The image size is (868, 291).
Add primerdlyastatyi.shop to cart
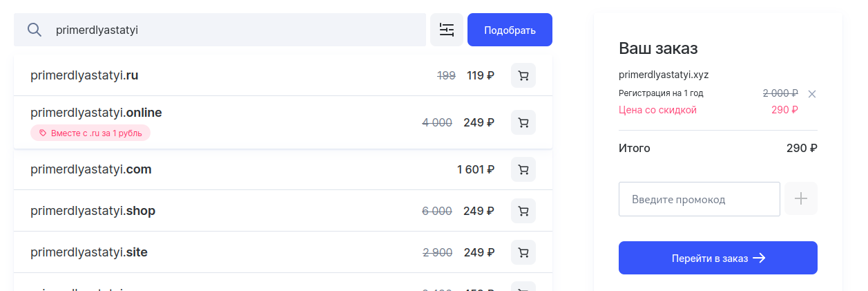point(523,211)
